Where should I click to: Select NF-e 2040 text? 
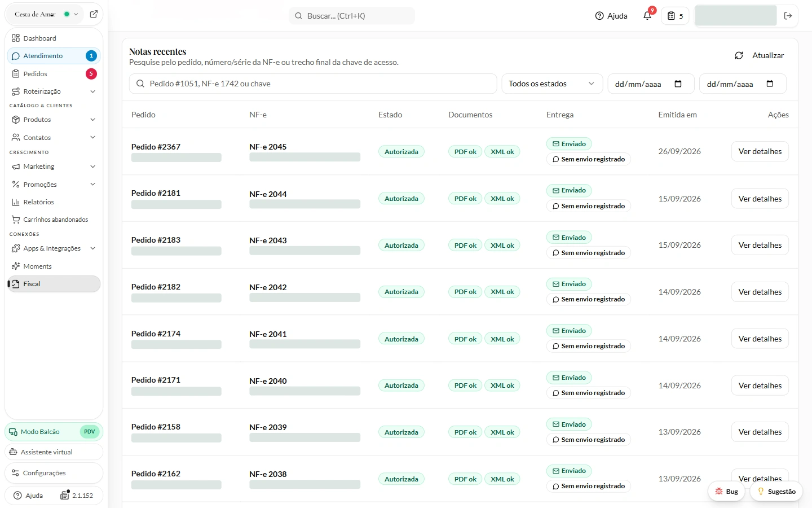(268, 381)
